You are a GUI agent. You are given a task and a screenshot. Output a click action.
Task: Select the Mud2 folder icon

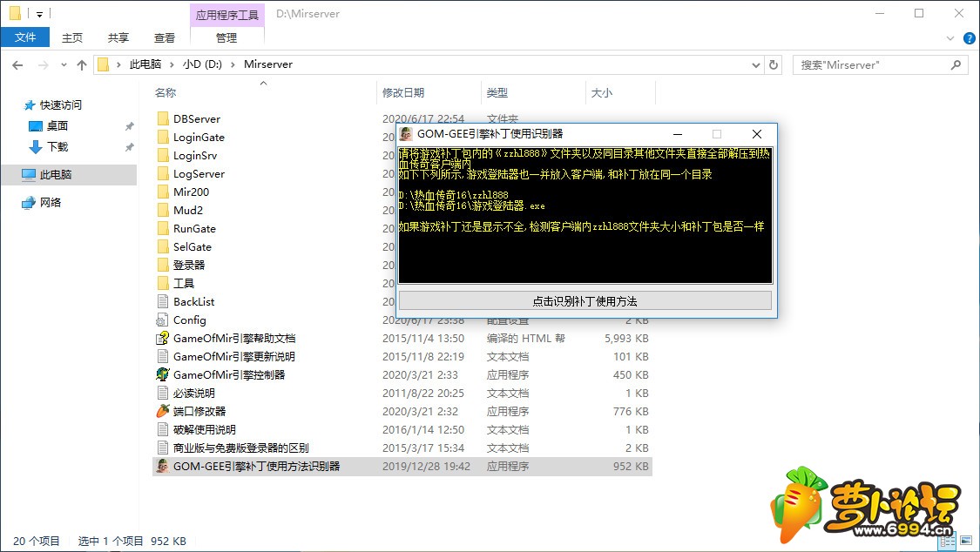[x=163, y=210]
